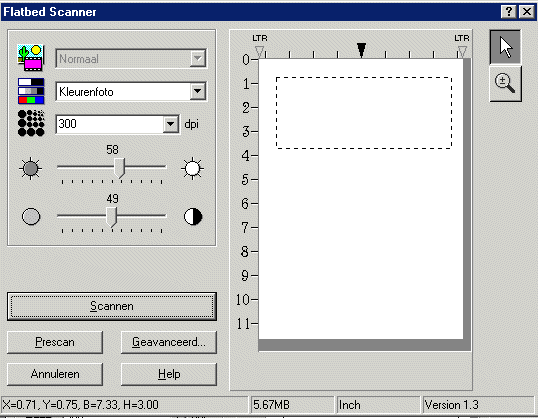Click the contrast slider handle at 49
Viewport: 538px width, 418px height.
[111, 217]
